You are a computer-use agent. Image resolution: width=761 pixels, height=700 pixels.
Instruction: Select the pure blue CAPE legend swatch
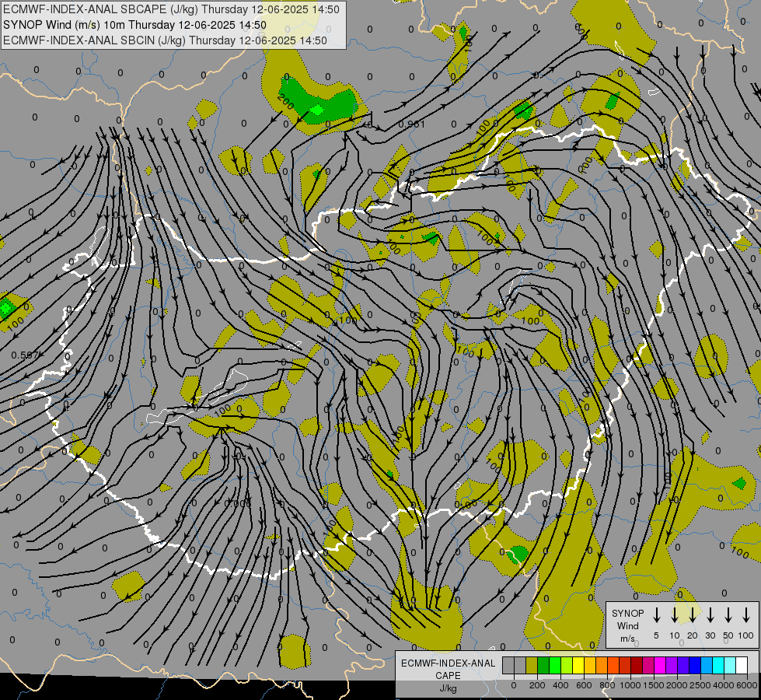(695, 665)
